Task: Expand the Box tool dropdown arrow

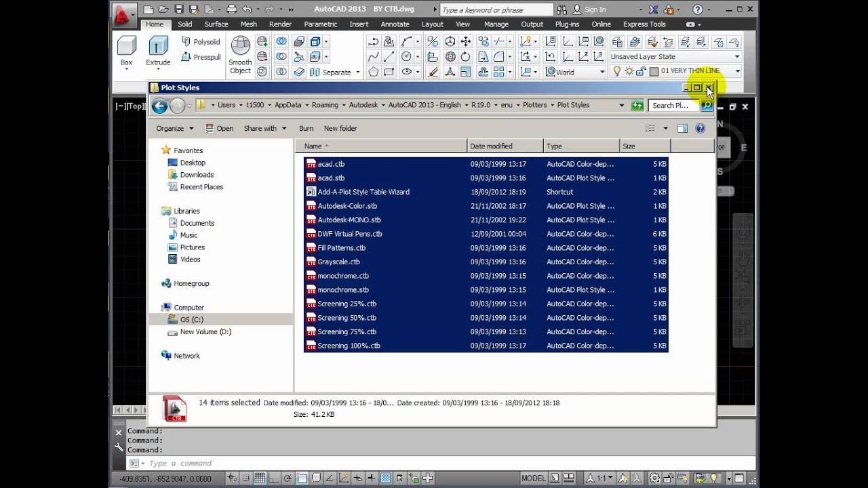Action: pos(126,69)
